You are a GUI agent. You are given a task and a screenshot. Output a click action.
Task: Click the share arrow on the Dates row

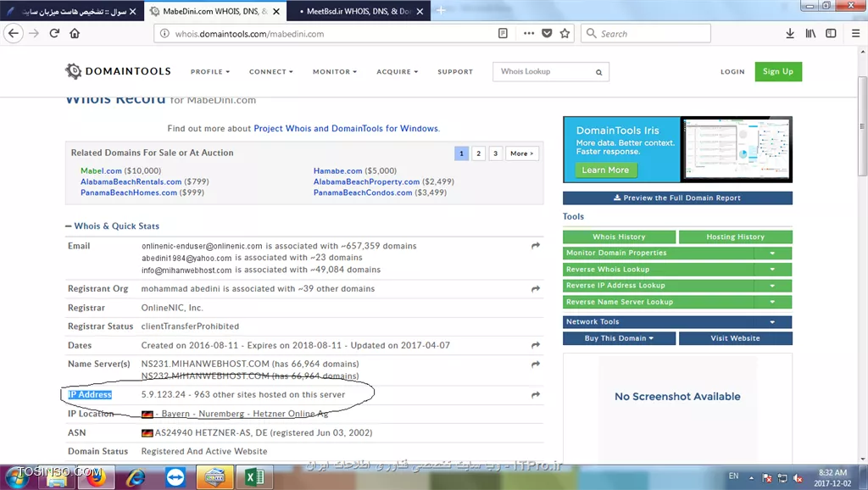coord(536,346)
